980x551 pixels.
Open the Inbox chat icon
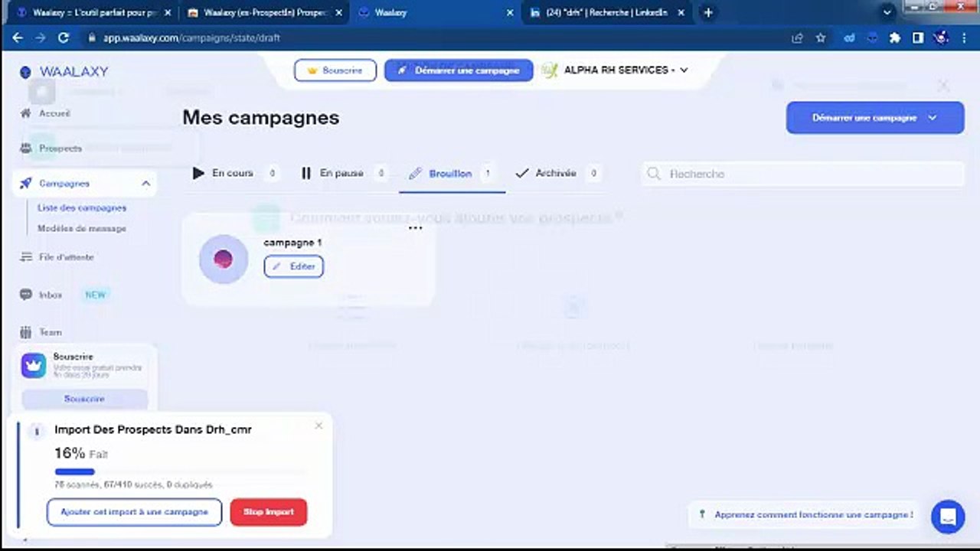[26, 295]
